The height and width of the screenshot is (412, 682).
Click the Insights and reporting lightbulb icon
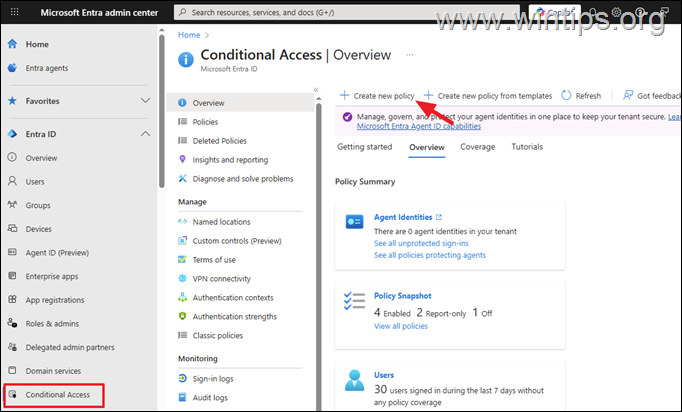pyautogui.click(x=182, y=159)
